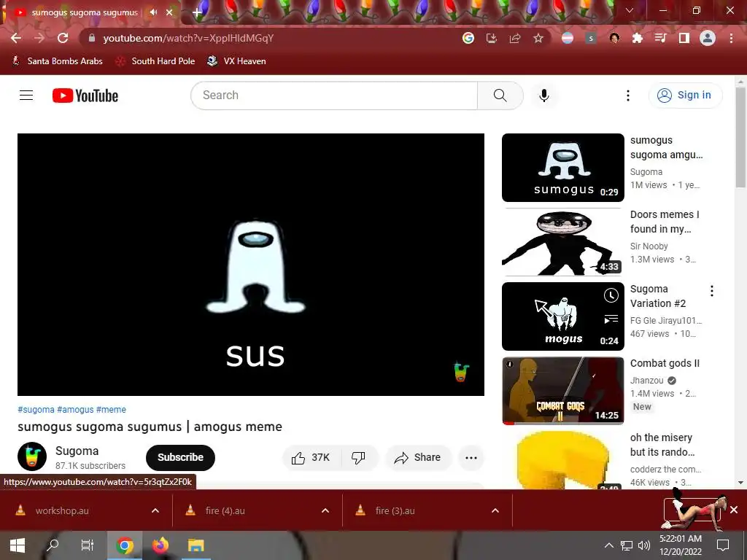Open more actions ellipsis under video
The image size is (747, 560).
click(x=471, y=458)
